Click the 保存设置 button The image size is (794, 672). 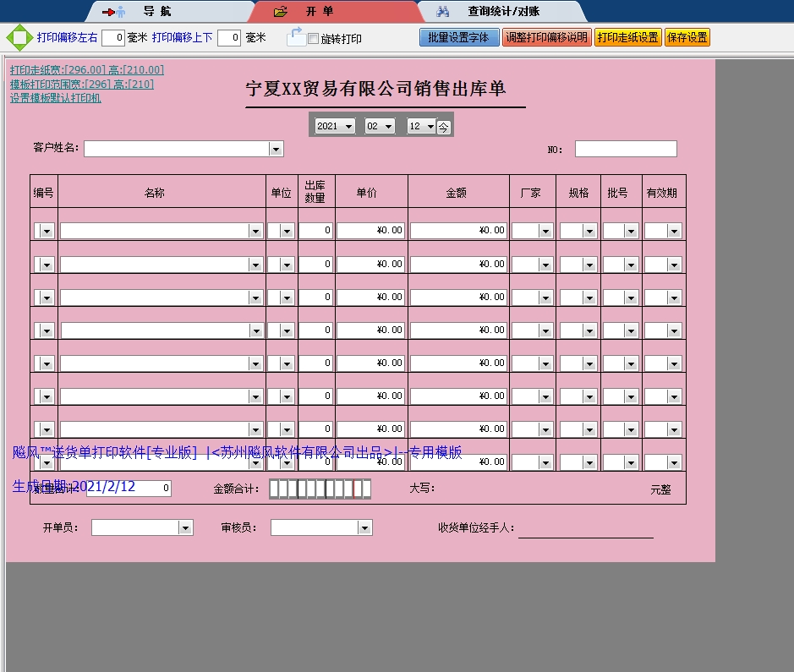coord(687,37)
